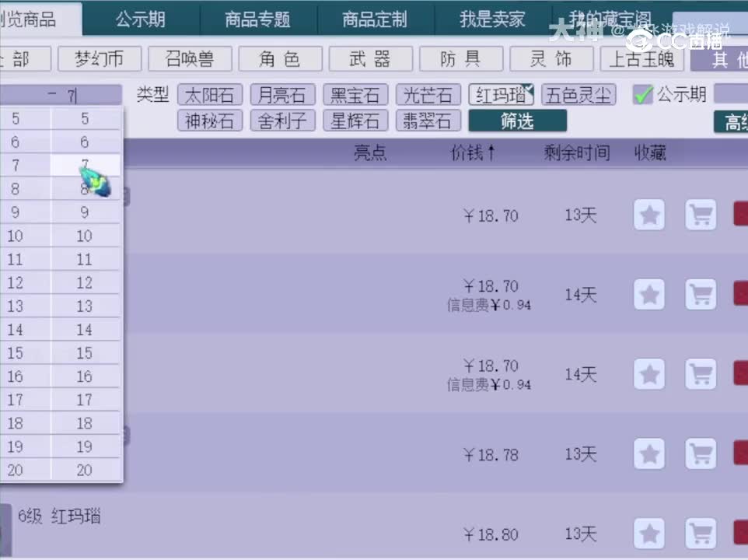Open the 商品定制 tab

[x=375, y=19]
